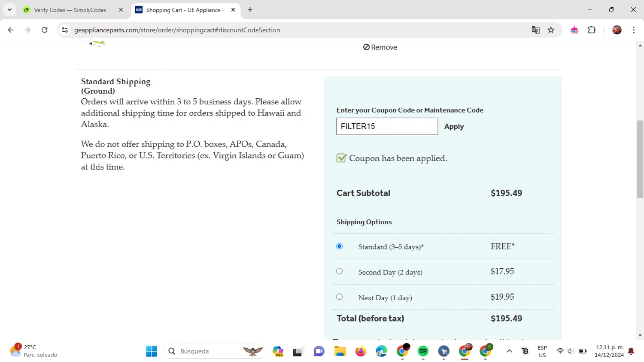The height and width of the screenshot is (362, 644).
Task: Choose Second Day (2 days) shipping
Action: (x=340, y=271)
